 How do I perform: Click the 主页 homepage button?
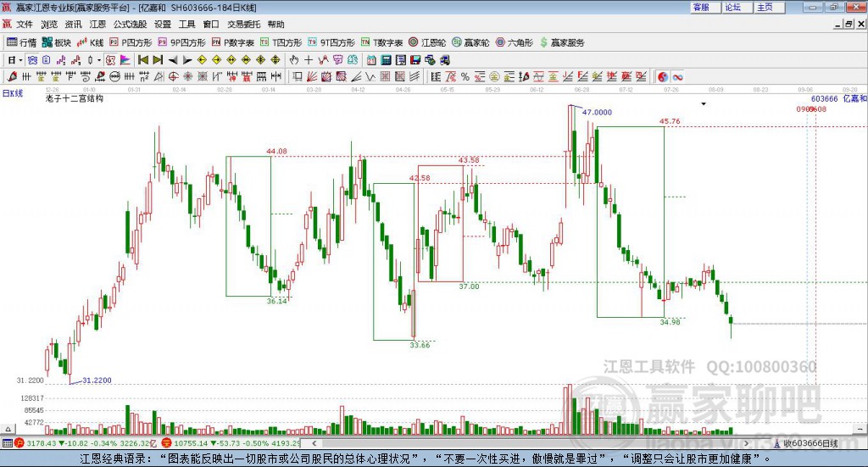pyautogui.click(x=769, y=7)
